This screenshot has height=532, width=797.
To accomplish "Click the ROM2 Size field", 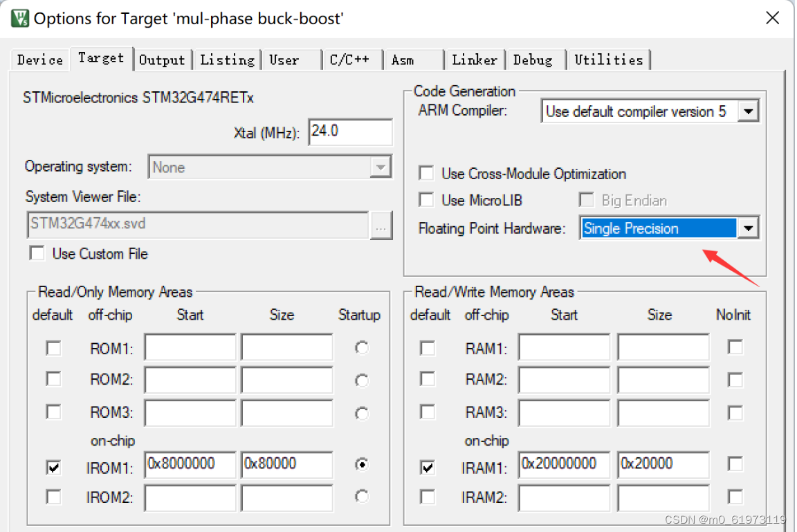I will [286, 380].
